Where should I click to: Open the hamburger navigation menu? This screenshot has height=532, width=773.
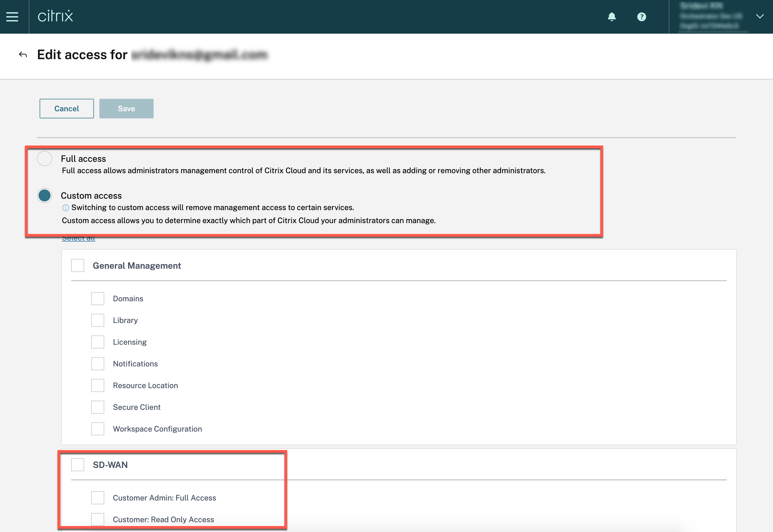(12, 17)
